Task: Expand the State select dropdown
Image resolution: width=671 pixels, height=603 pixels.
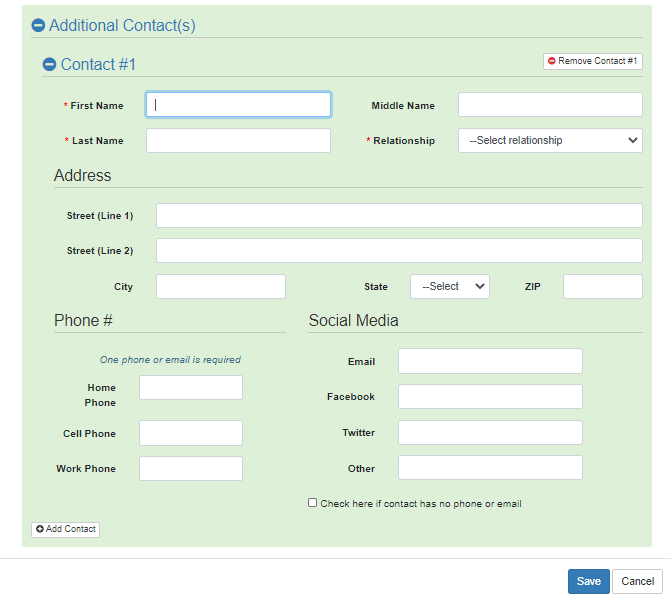Action: [x=449, y=287]
